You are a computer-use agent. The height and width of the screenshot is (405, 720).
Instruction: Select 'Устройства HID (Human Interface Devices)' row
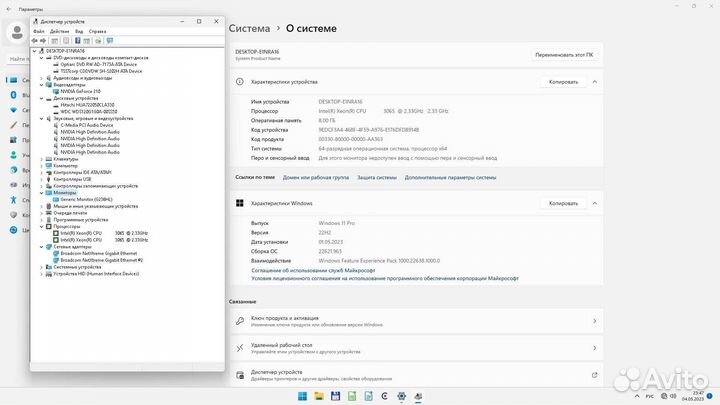tap(96, 274)
